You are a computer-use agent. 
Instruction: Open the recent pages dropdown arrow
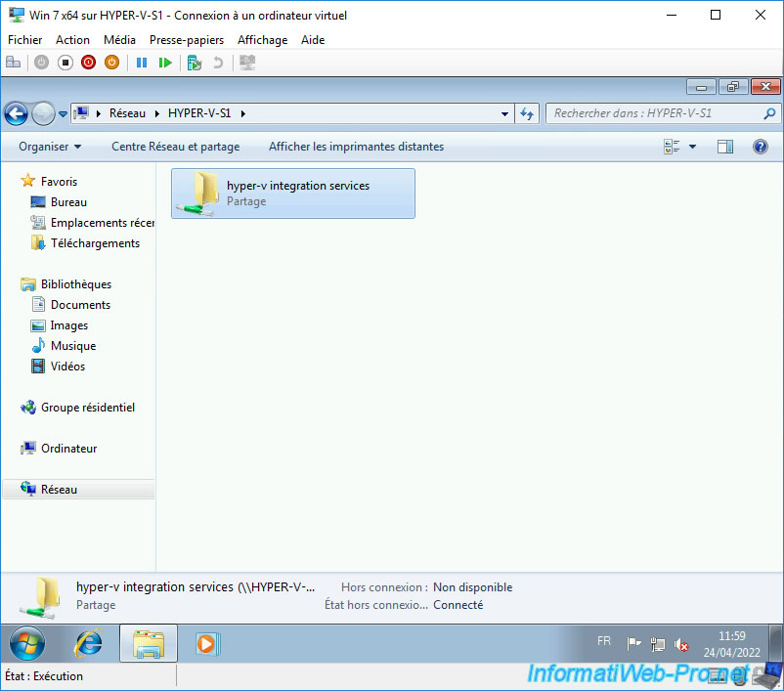[x=63, y=114]
